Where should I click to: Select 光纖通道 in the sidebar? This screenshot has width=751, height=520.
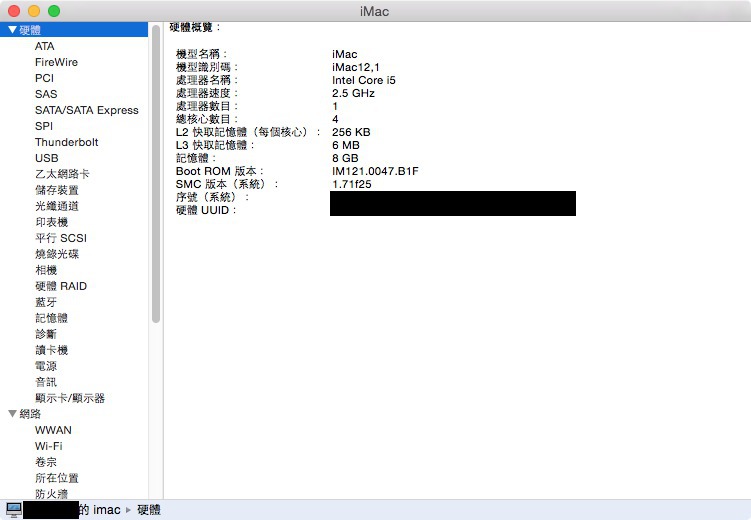(57, 206)
